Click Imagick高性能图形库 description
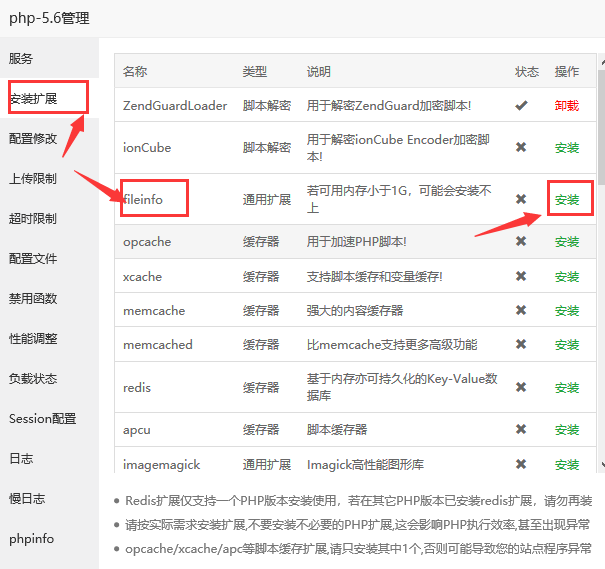Viewport: 605px width, 569px height. point(365,464)
